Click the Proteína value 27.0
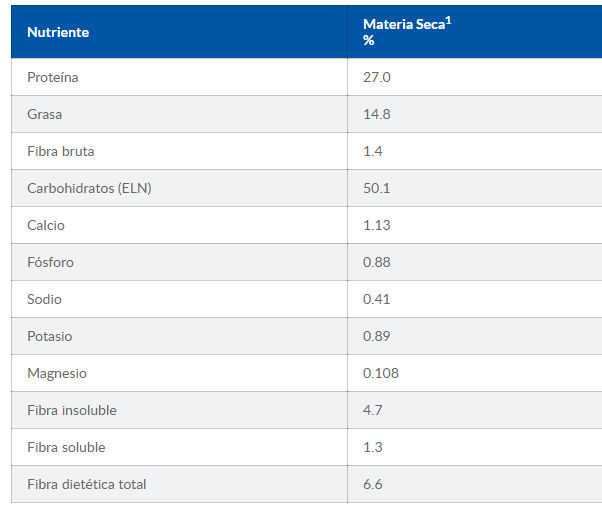The height and width of the screenshot is (505, 602). (x=376, y=77)
